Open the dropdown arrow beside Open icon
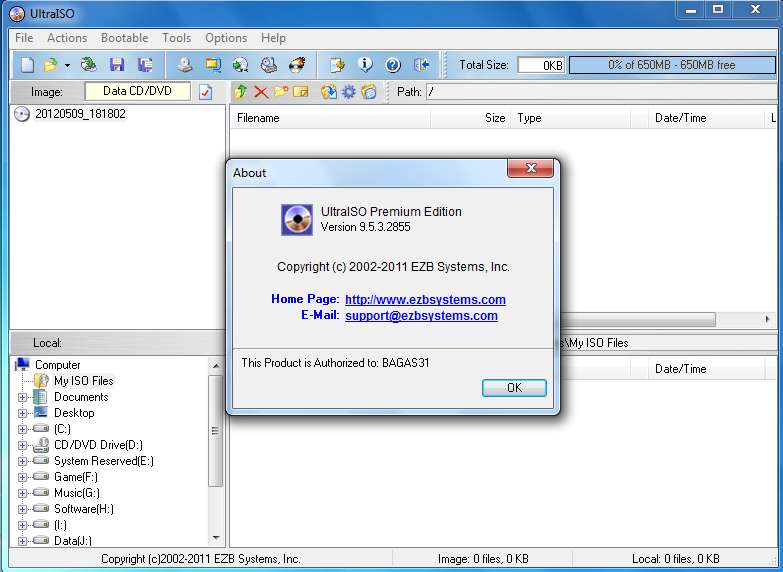This screenshot has width=783, height=572. tap(67, 66)
